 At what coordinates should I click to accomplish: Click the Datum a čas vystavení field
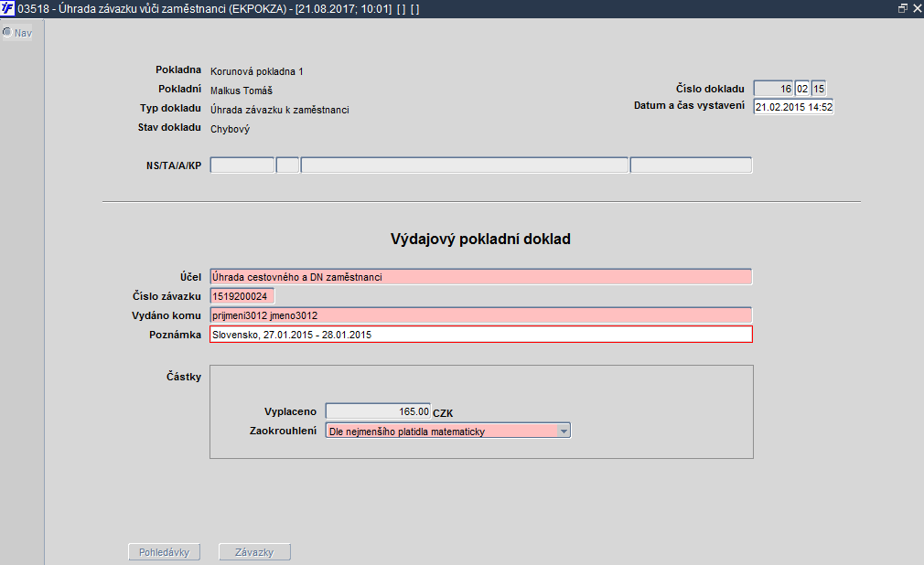793,107
